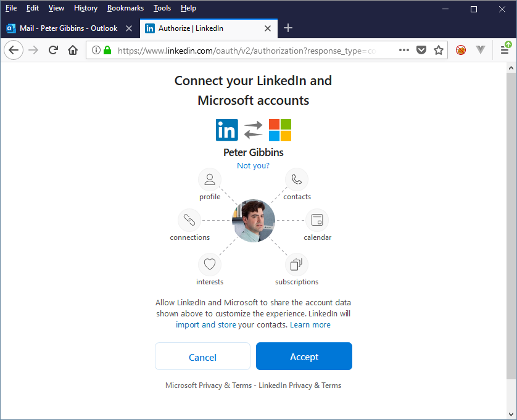Open LinkedIn Privacy & Terms link
This screenshot has height=420, width=517.
pyautogui.click(x=300, y=385)
